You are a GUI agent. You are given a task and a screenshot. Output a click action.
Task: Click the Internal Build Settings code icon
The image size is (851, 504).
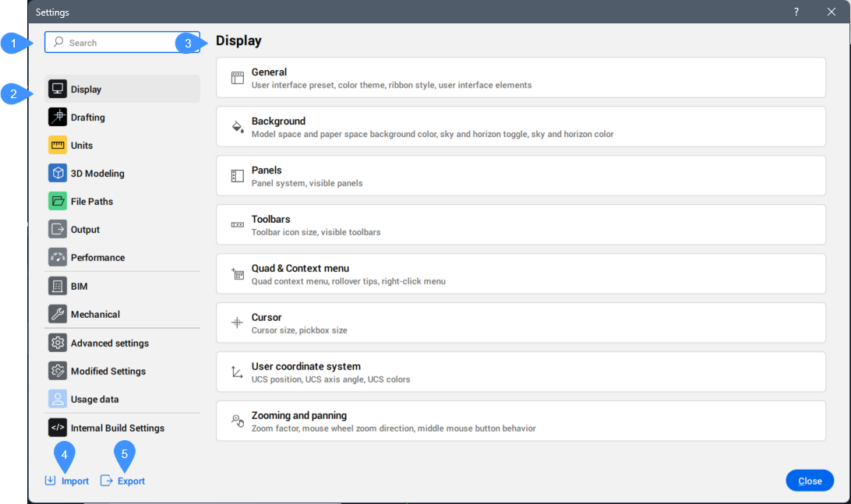pos(58,428)
